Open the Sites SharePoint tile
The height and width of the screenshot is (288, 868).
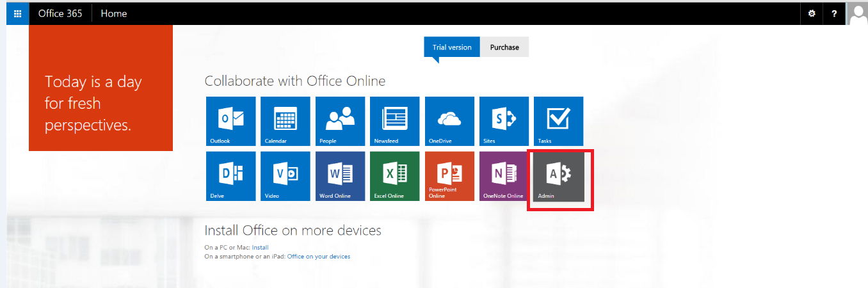click(x=504, y=121)
